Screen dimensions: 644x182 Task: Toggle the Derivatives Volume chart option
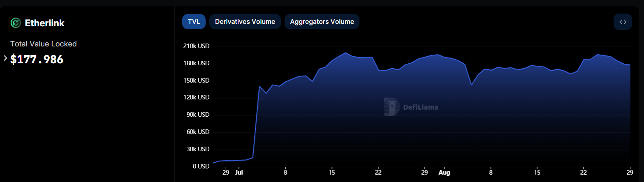245,22
